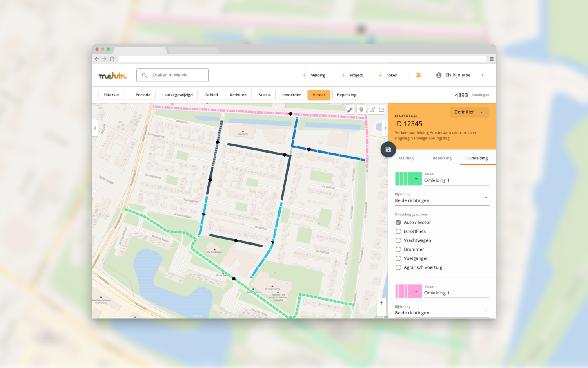Screen dimensions: 588x368
Task: Toggle the orange Hinder filter
Action: 319,95
